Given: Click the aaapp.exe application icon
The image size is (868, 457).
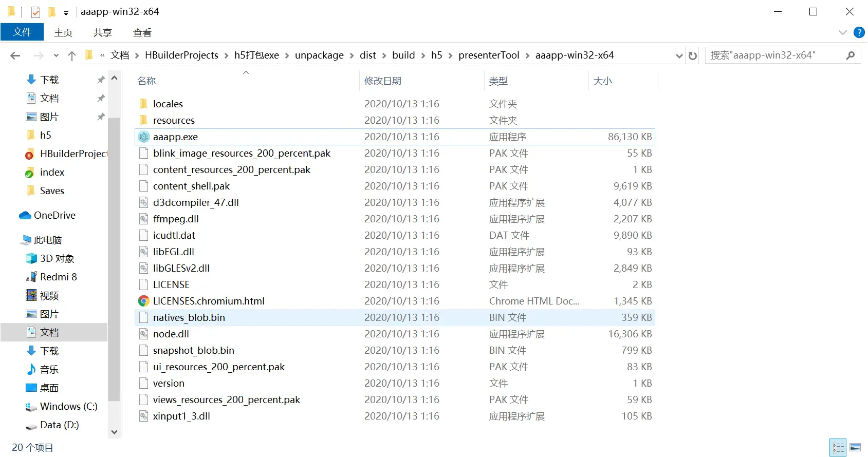Looking at the screenshot, I should (143, 137).
